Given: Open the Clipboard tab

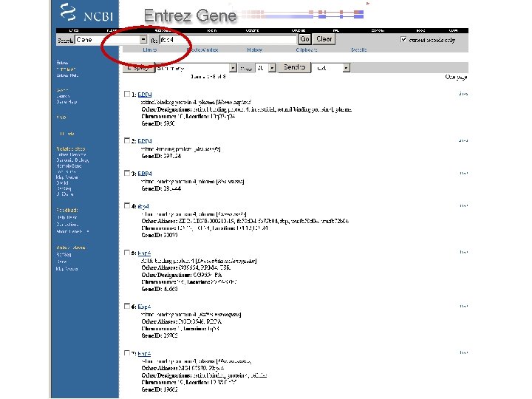Looking at the screenshot, I should coord(307,50).
